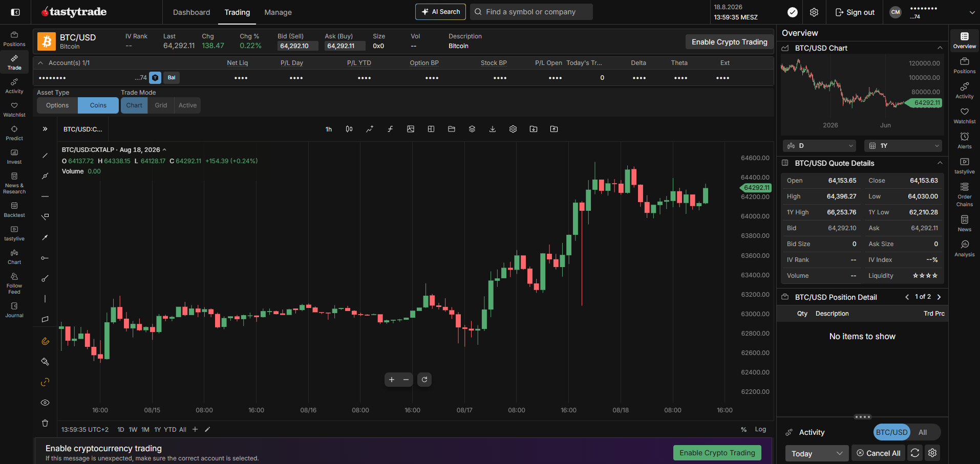Filter activity to BTC/USD
The height and width of the screenshot is (464, 980).
[x=891, y=432]
